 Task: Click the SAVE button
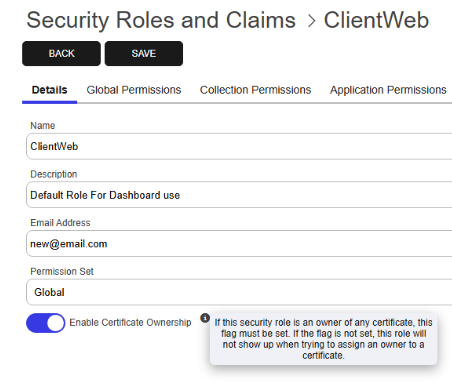coord(144,54)
